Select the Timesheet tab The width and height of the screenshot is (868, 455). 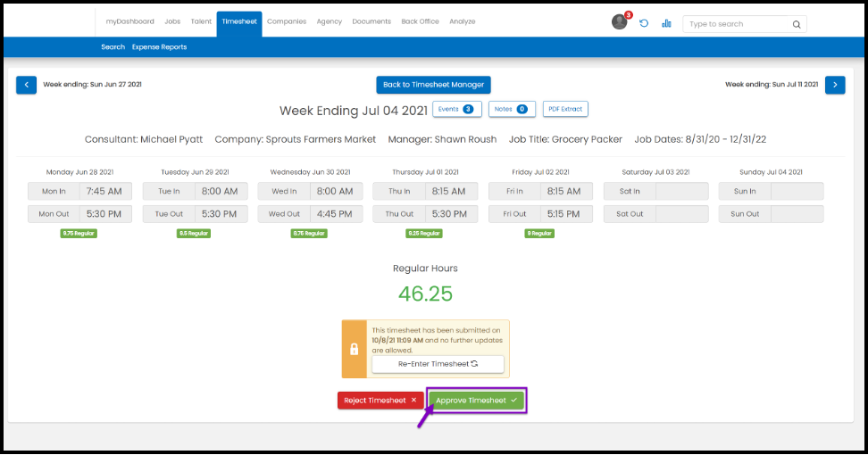point(239,24)
